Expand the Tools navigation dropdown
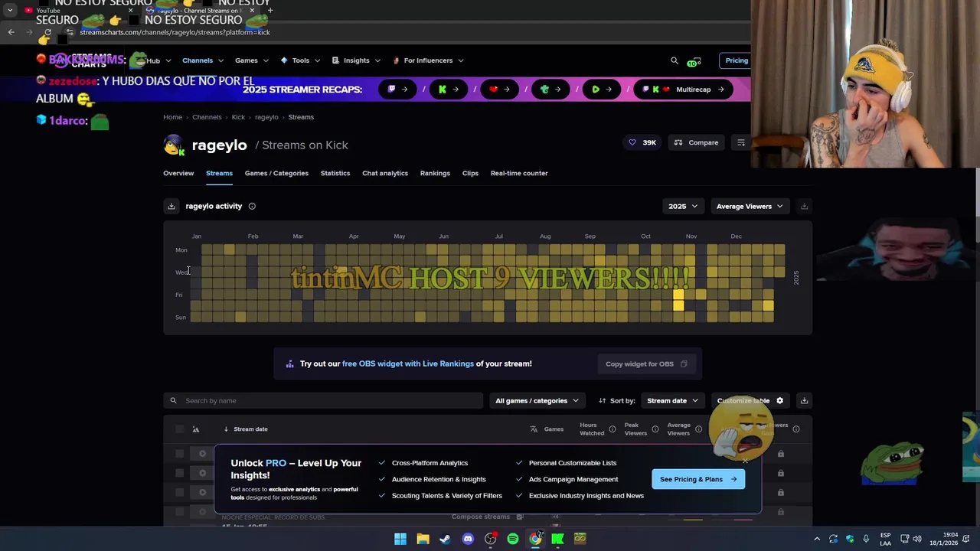This screenshot has width=980, height=551. (x=300, y=60)
